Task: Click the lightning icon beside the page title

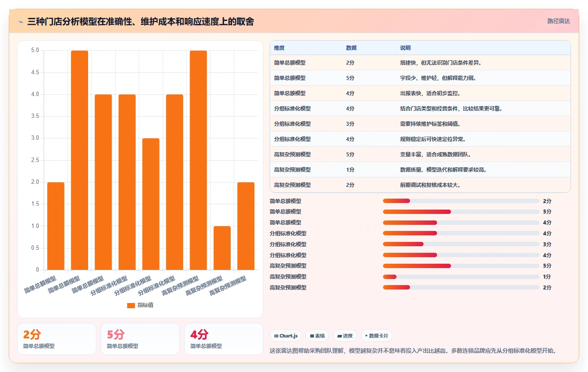Action: click(x=21, y=21)
